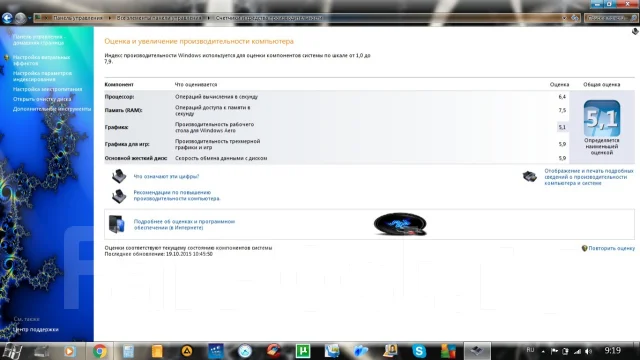Screen dimensions: 640x360
Task: Click the 'Память (RAM):' row label
Action: point(123,110)
